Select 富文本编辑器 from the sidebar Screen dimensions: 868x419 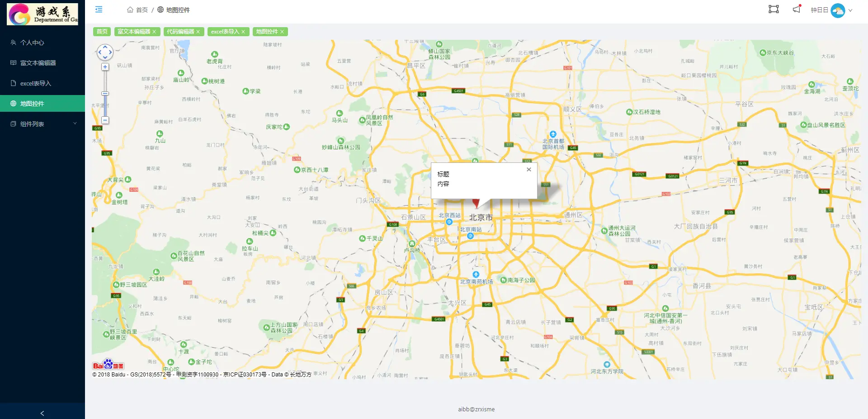(39, 62)
